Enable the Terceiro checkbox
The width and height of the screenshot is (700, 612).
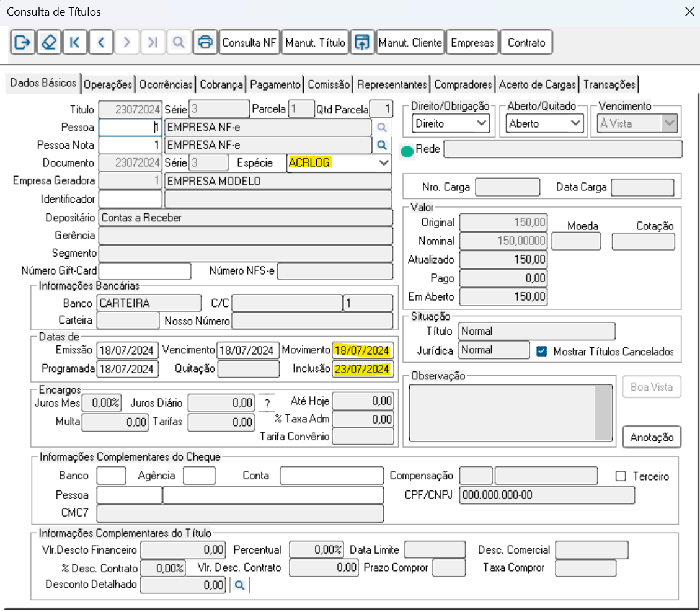pos(621,476)
